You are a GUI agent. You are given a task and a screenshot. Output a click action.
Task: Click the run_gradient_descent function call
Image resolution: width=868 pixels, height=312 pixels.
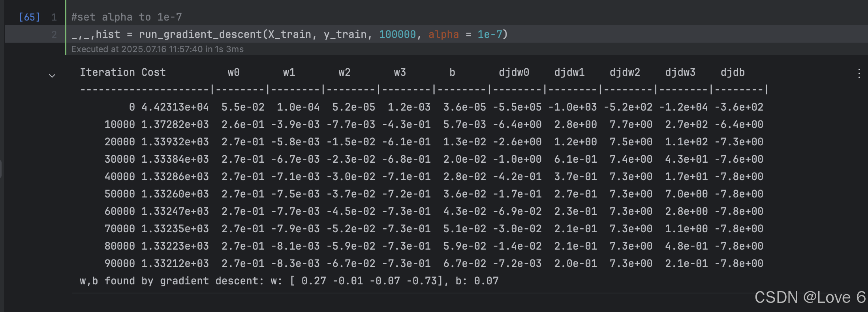tap(201, 34)
